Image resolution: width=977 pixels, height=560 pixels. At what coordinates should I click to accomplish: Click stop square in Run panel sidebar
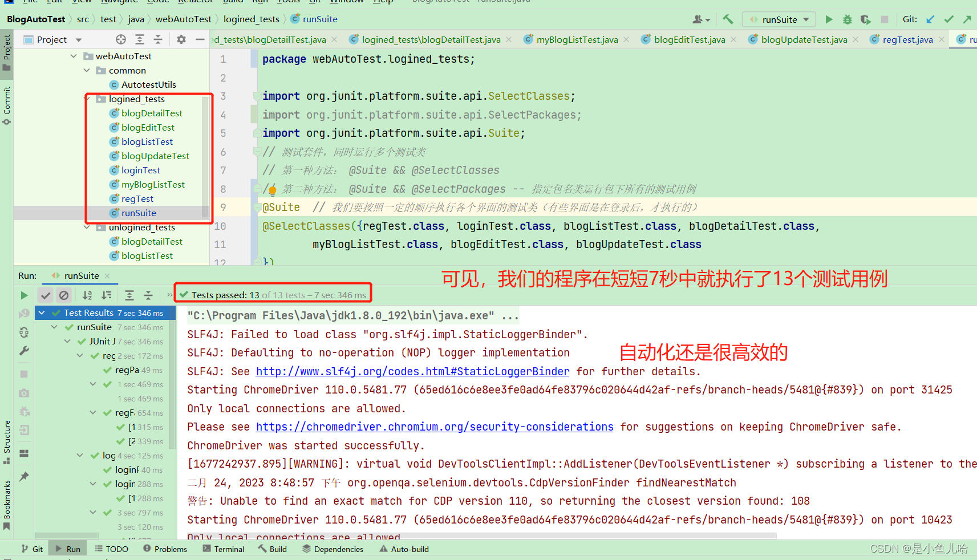pyautogui.click(x=24, y=374)
